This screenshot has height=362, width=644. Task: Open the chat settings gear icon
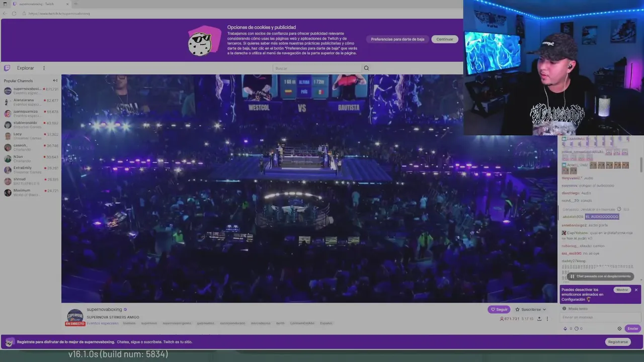point(620,328)
